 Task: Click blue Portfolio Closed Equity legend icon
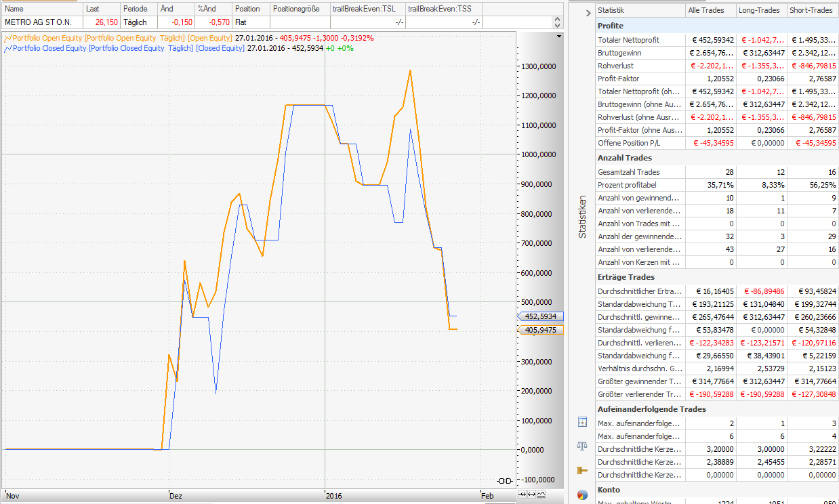7,48
